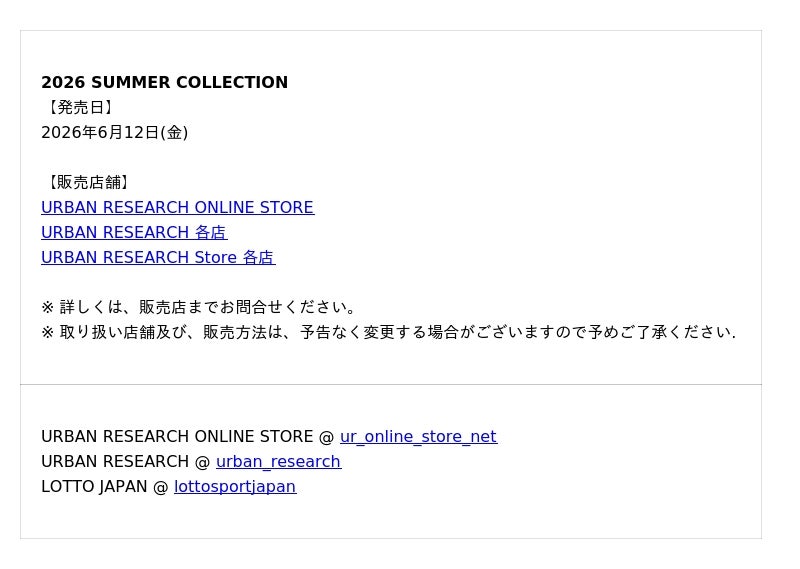Click the (金) weekday text
This screenshot has width=800, height=569.
174,133
